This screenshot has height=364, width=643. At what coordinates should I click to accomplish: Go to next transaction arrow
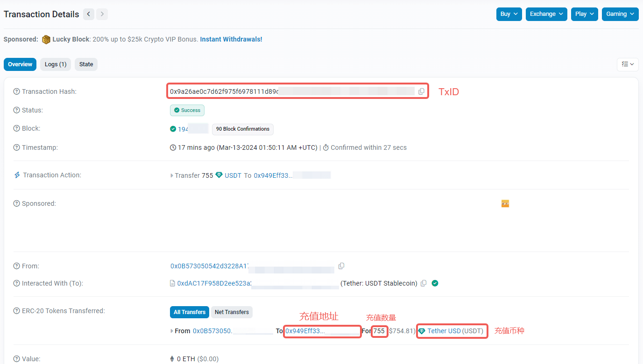(x=102, y=14)
